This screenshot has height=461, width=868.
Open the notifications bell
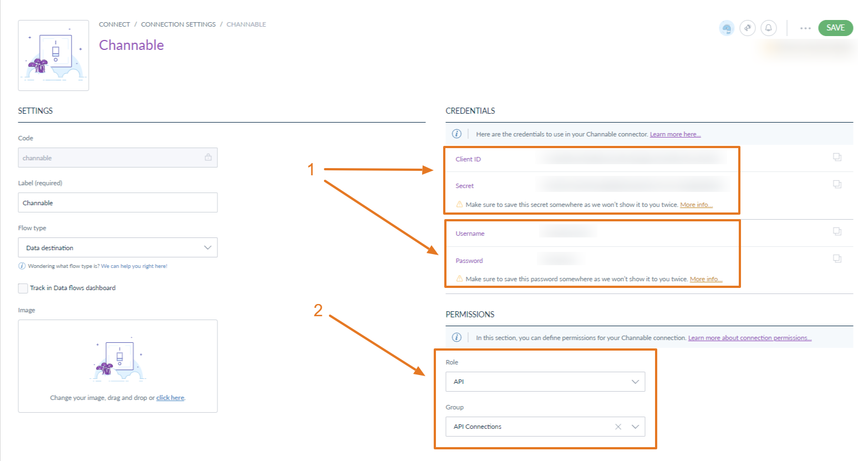(x=769, y=28)
